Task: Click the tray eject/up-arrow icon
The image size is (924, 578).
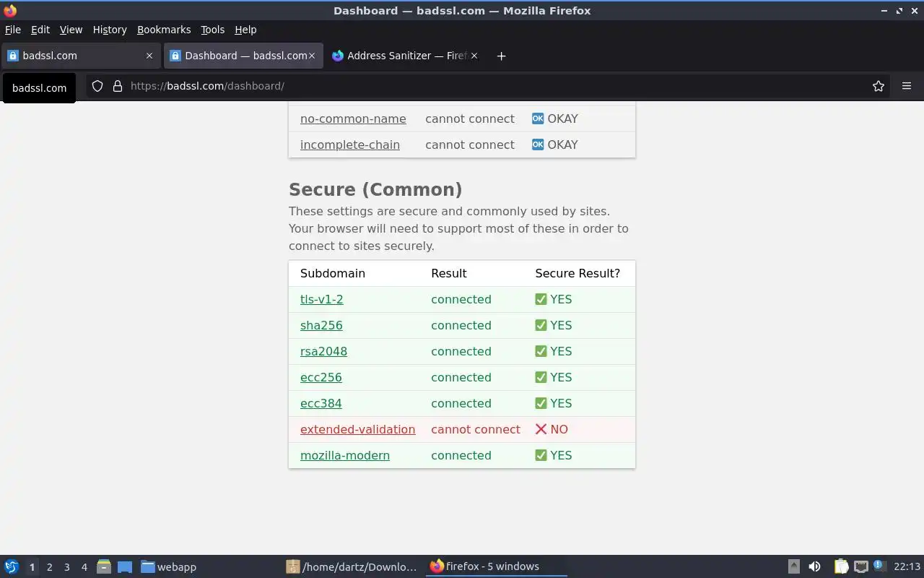Action: pos(793,566)
